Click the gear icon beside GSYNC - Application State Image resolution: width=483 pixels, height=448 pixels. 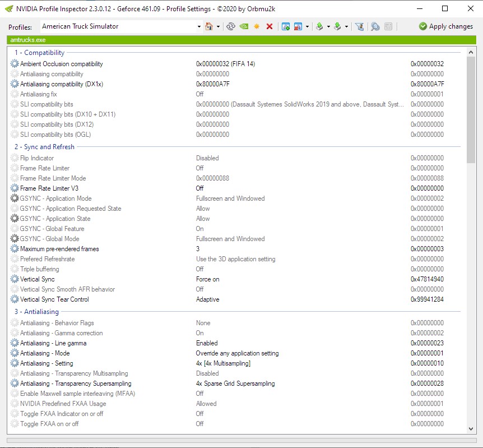pos(15,218)
